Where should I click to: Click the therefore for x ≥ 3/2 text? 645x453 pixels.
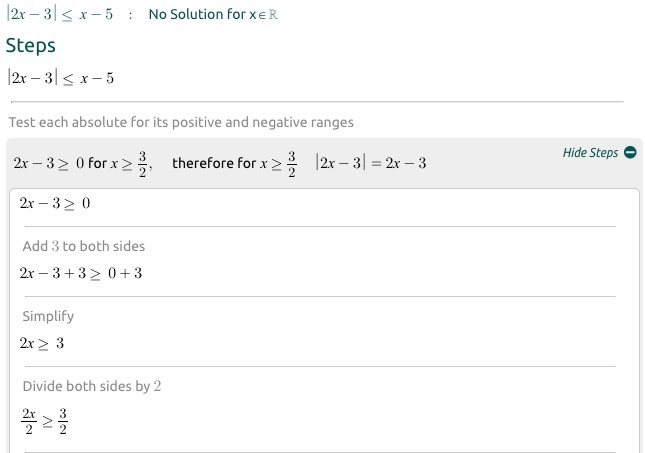pyautogui.click(x=235, y=162)
